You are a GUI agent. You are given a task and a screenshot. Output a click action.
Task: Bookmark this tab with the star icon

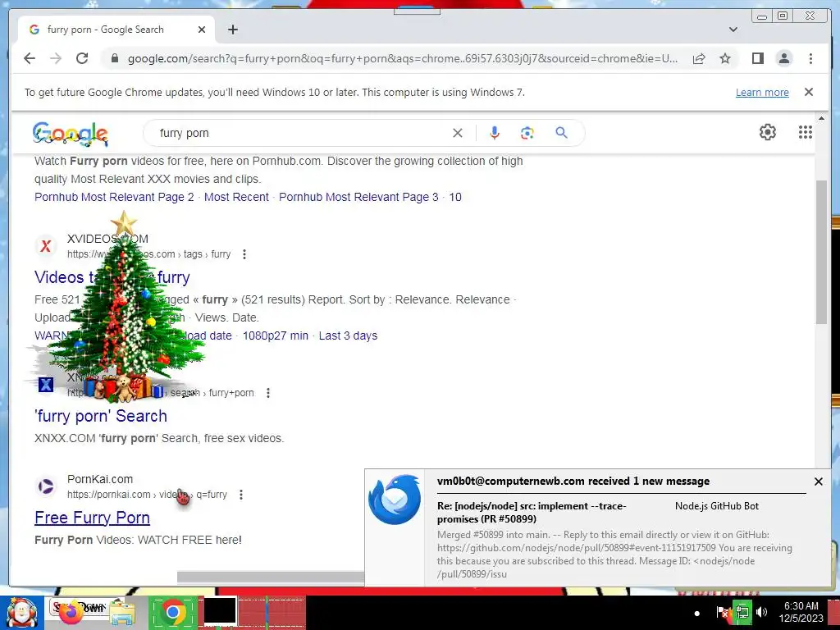point(725,58)
